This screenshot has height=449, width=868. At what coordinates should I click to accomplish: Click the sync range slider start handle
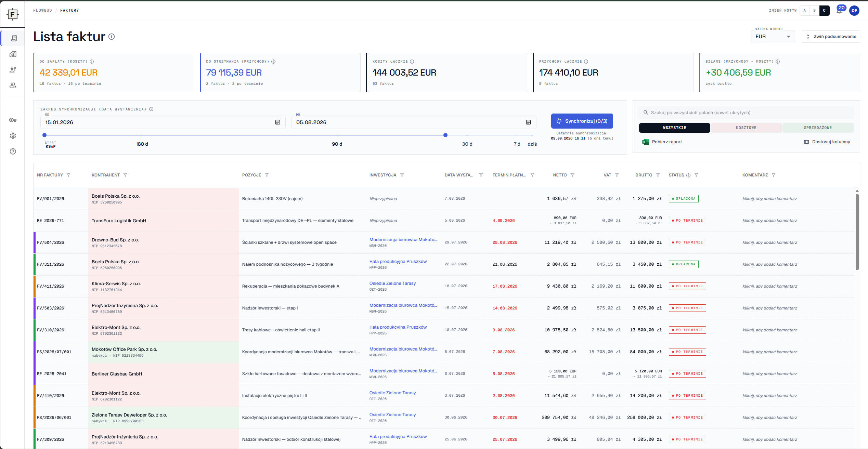pyautogui.click(x=44, y=135)
